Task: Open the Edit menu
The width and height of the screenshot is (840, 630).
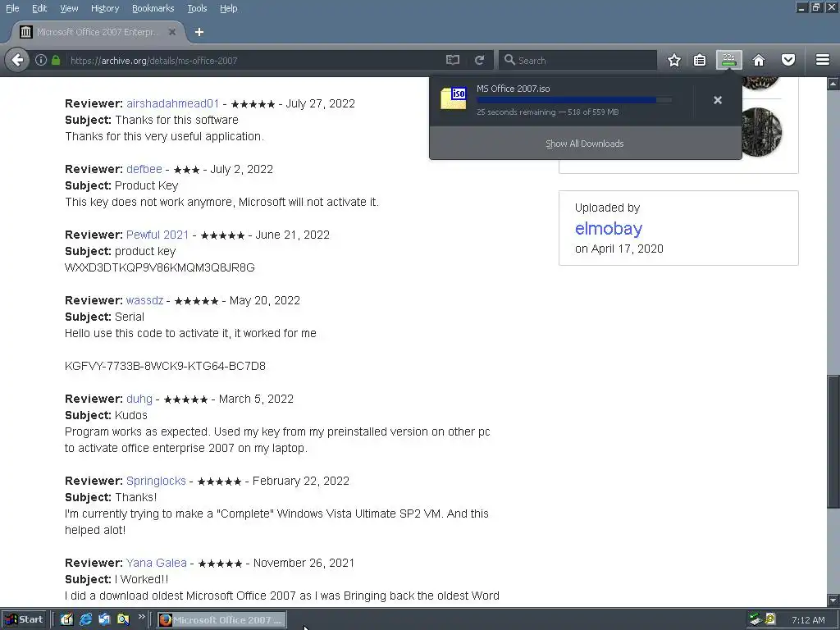Action: pos(39,8)
